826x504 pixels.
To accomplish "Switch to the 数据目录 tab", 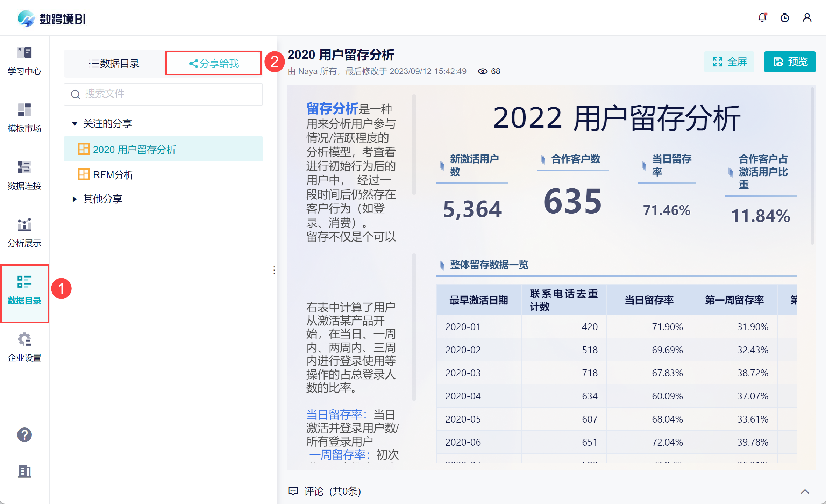I will (x=114, y=63).
